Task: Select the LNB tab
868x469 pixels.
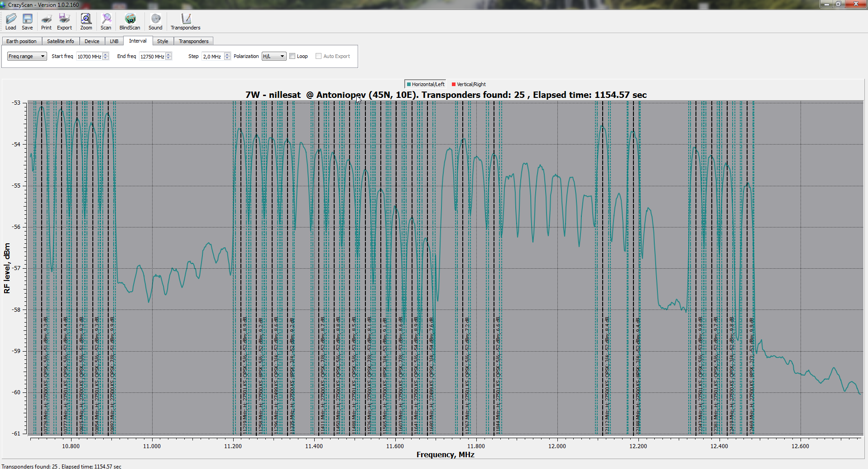Action: [114, 41]
